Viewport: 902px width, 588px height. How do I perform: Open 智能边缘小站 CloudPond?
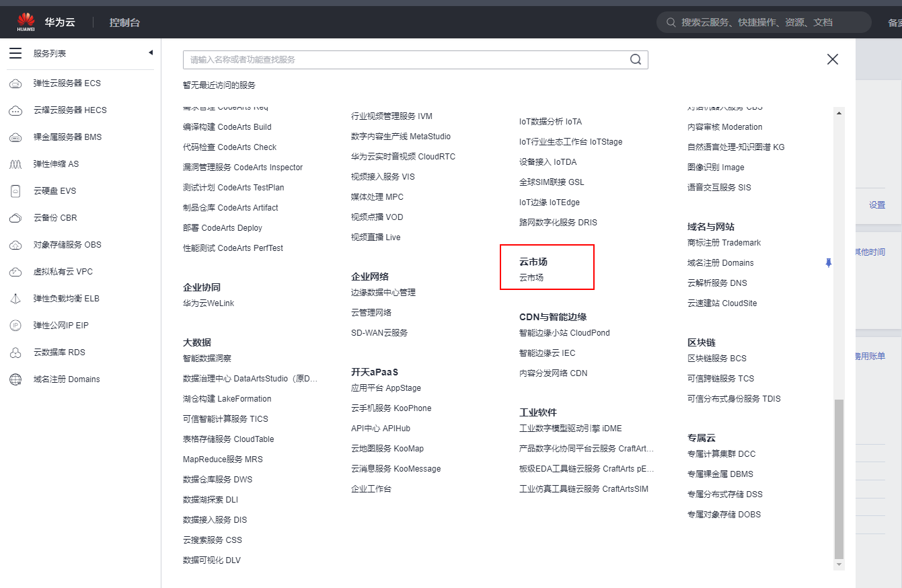(x=565, y=333)
